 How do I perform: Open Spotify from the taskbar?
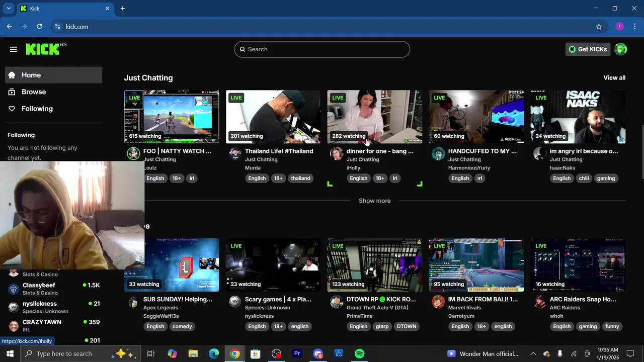[x=359, y=353]
